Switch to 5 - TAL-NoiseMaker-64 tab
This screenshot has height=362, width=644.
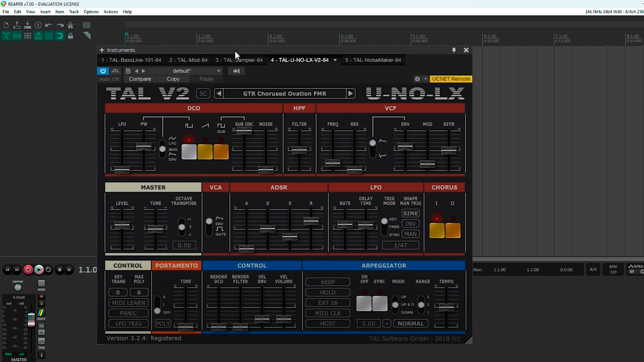click(x=373, y=60)
